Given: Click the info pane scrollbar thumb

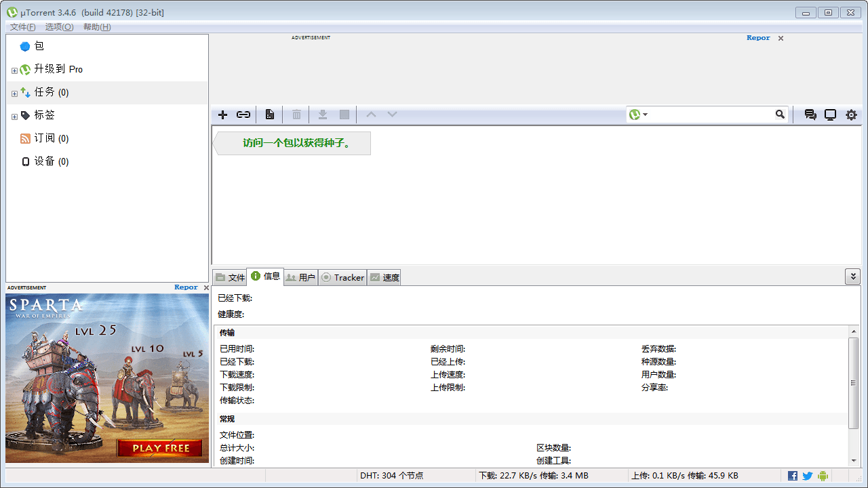Looking at the screenshot, I should coord(854,382).
